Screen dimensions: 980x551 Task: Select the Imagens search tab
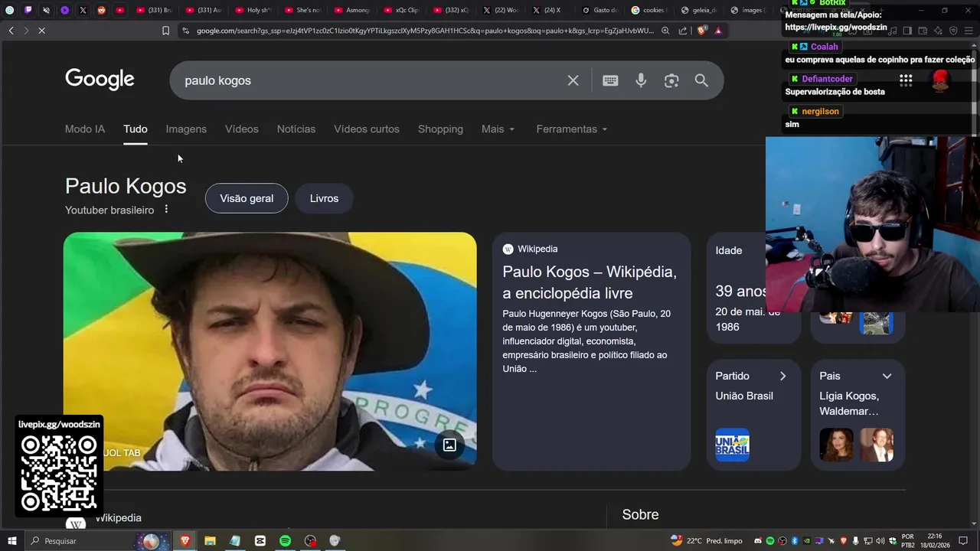[x=186, y=129]
